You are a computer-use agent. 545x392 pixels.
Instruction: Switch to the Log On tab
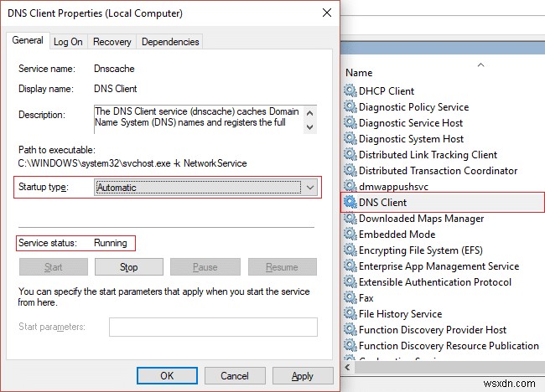point(68,42)
